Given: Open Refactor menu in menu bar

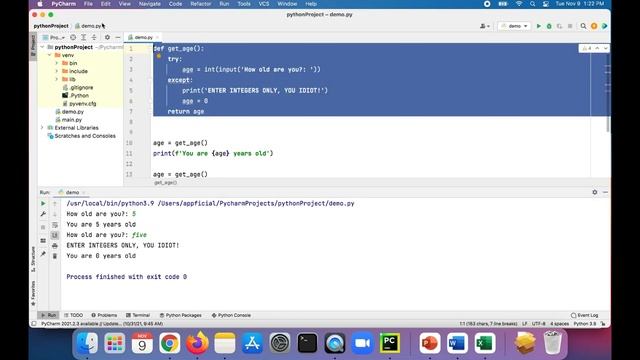Looking at the screenshot, I should [201, 4].
